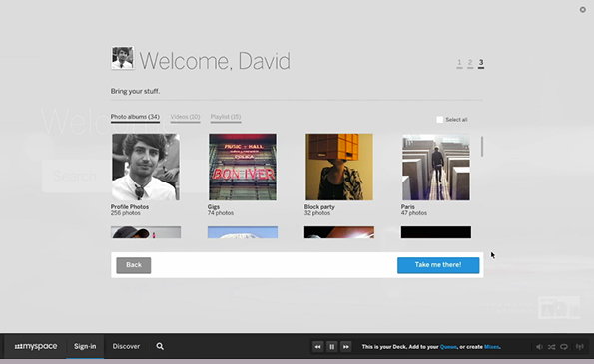
Task: Select step 3 indicator
Action: click(x=481, y=63)
